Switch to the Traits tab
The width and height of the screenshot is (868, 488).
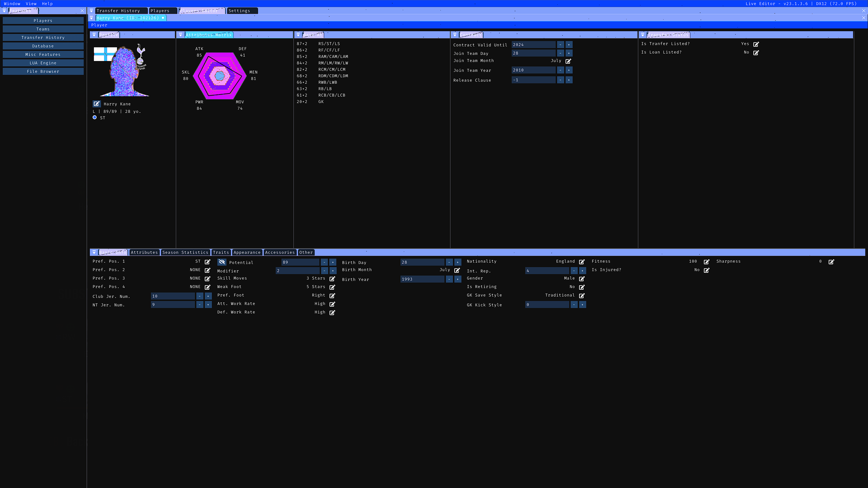pyautogui.click(x=221, y=252)
